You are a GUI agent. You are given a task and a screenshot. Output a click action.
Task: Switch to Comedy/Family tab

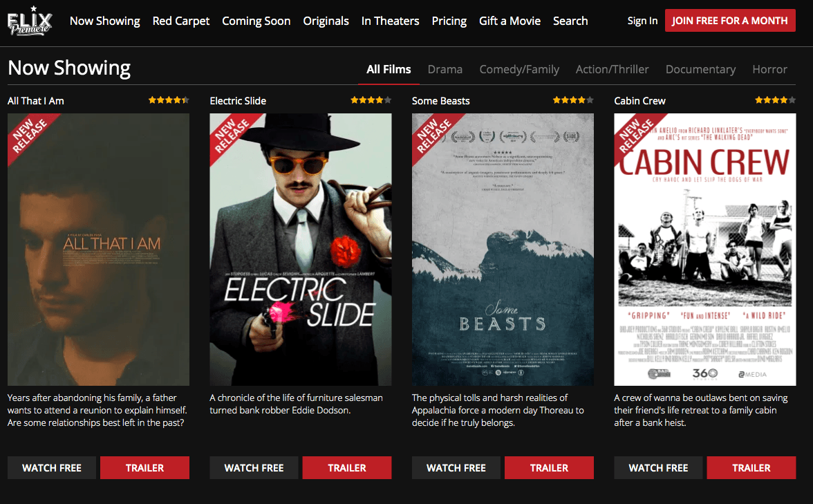coord(519,69)
